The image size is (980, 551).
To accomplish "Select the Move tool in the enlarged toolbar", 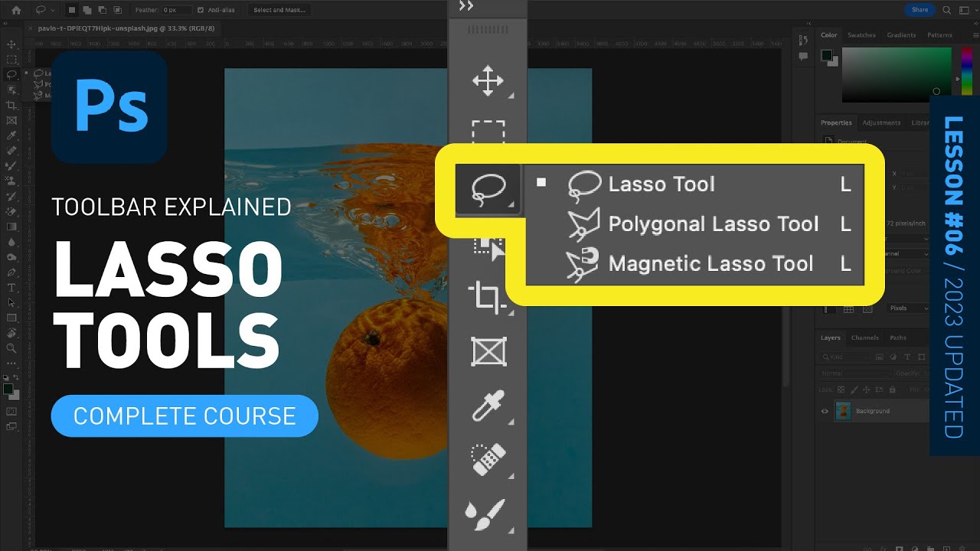I will click(x=488, y=80).
